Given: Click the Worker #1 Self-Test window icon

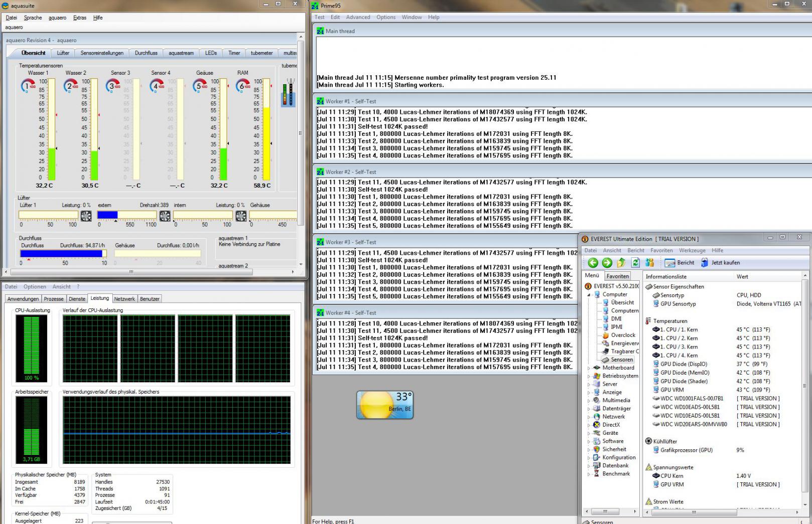Looking at the screenshot, I should pyautogui.click(x=320, y=101).
